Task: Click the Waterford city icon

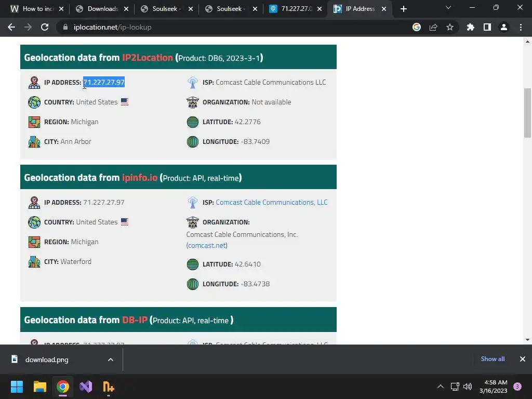Action: (x=34, y=262)
